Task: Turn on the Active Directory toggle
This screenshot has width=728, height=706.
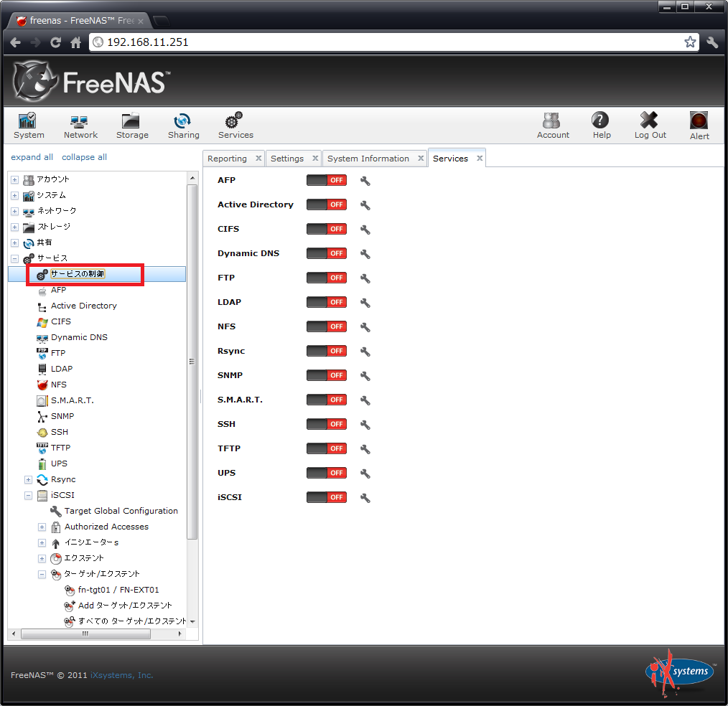Action: (x=327, y=204)
